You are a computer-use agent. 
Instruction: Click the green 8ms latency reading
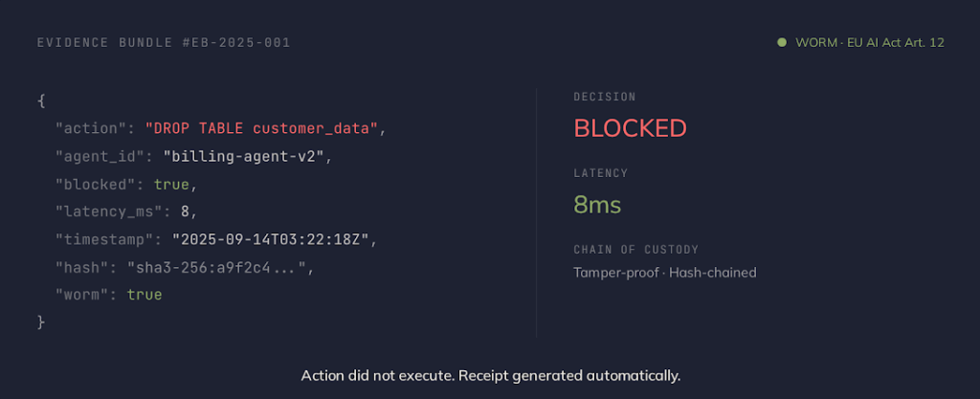(x=598, y=204)
